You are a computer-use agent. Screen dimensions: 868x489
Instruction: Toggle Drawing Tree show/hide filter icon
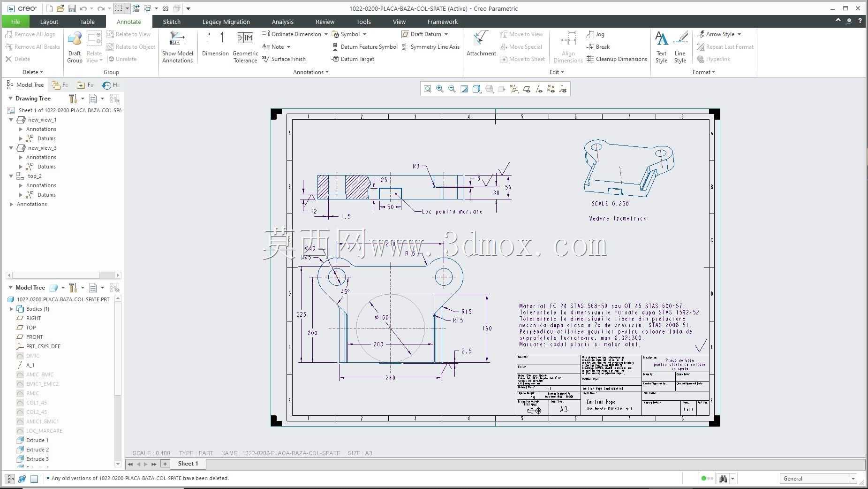point(114,99)
